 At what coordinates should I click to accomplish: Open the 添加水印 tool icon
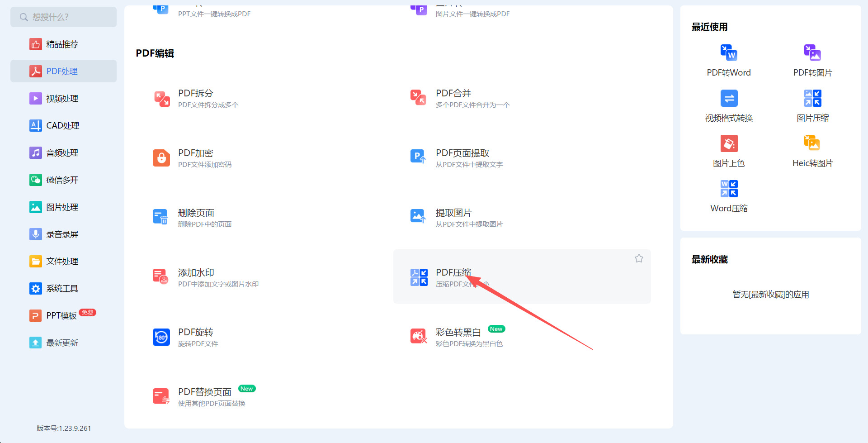(161, 276)
